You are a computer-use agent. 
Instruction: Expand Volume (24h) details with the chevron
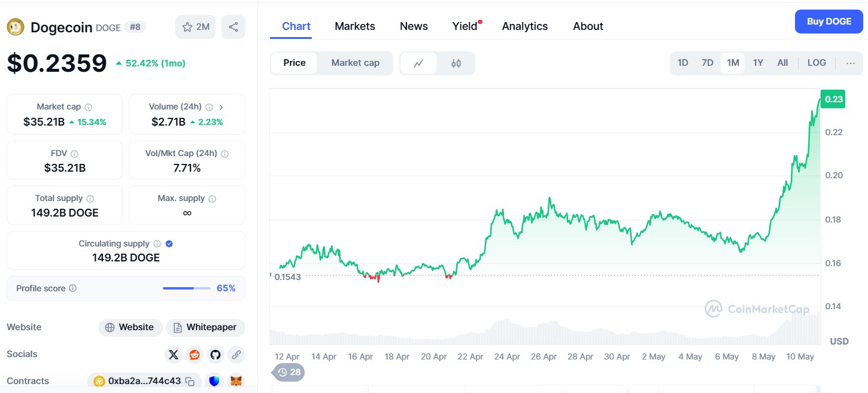[221, 106]
